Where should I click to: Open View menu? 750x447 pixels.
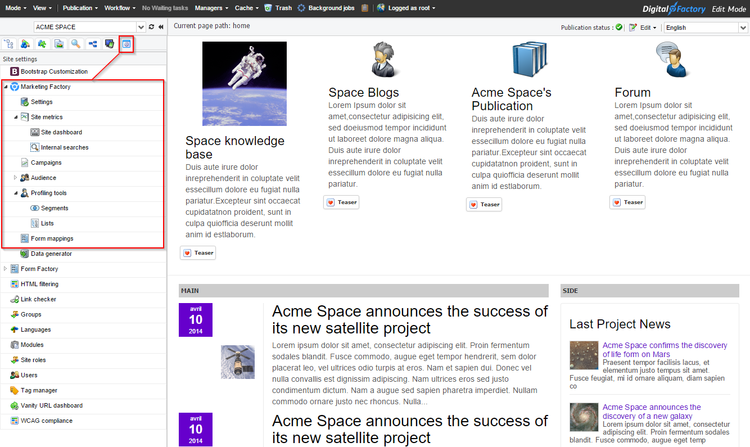(x=42, y=8)
